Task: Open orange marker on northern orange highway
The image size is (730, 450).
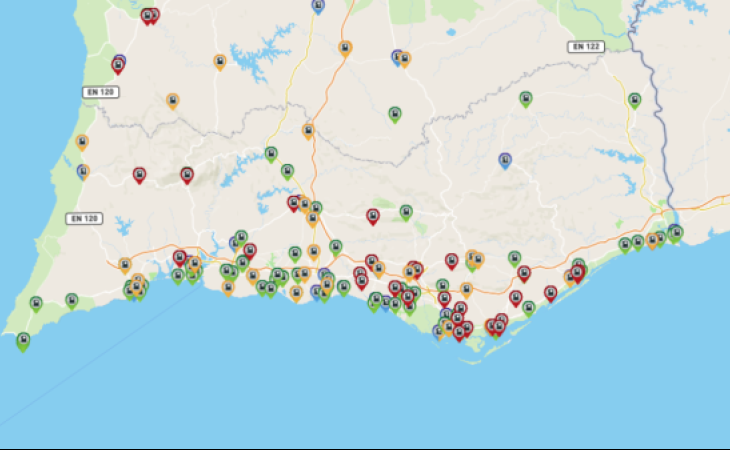Action: click(x=345, y=49)
